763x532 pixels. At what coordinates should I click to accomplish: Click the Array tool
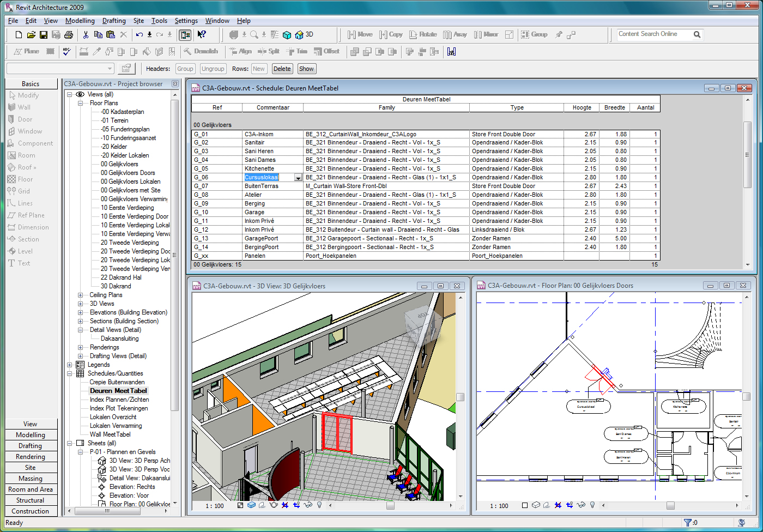(x=455, y=34)
